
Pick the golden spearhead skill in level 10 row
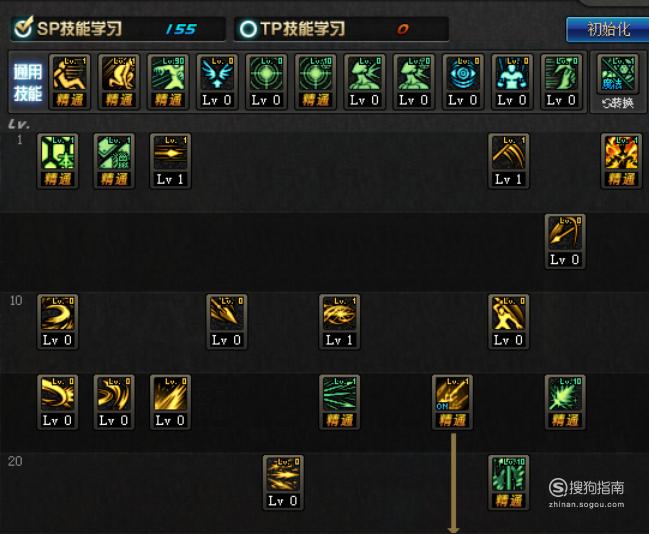click(x=226, y=322)
